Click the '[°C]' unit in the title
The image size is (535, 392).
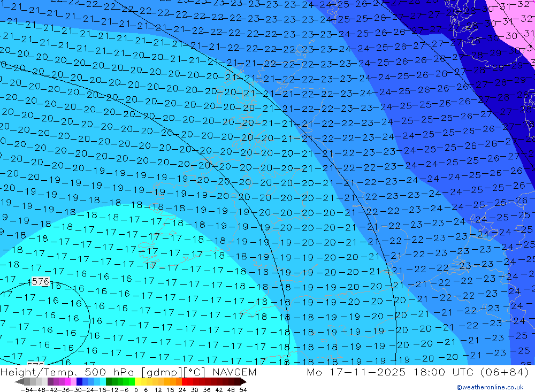point(195,372)
